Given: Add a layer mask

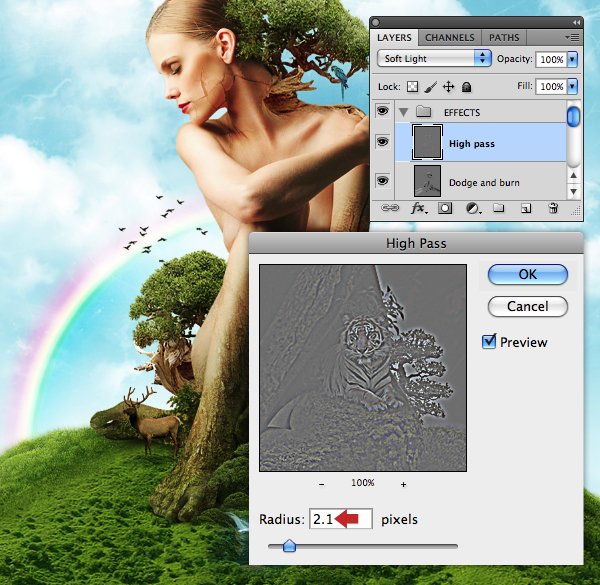Looking at the screenshot, I should (445, 209).
